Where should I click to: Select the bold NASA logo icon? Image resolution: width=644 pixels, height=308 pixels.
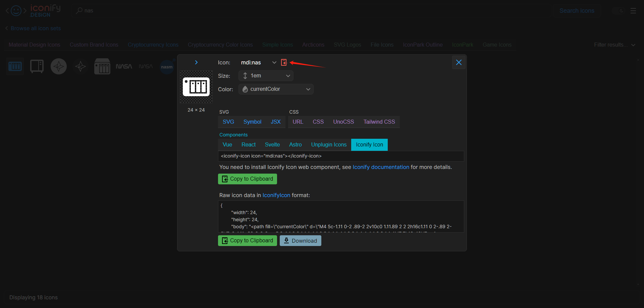tap(124, 66)
